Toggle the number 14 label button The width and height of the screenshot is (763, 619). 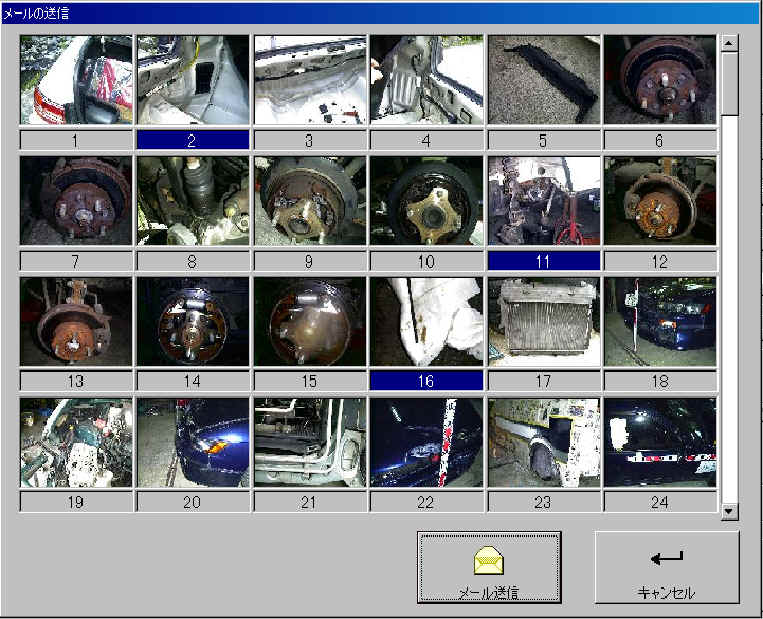[193, 381]
